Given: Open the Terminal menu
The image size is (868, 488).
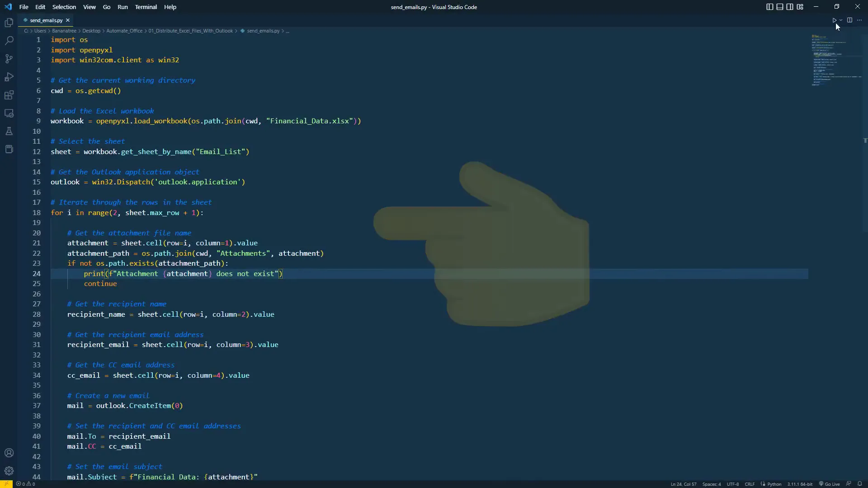Looking at the screenshot, I should (146, 7).
